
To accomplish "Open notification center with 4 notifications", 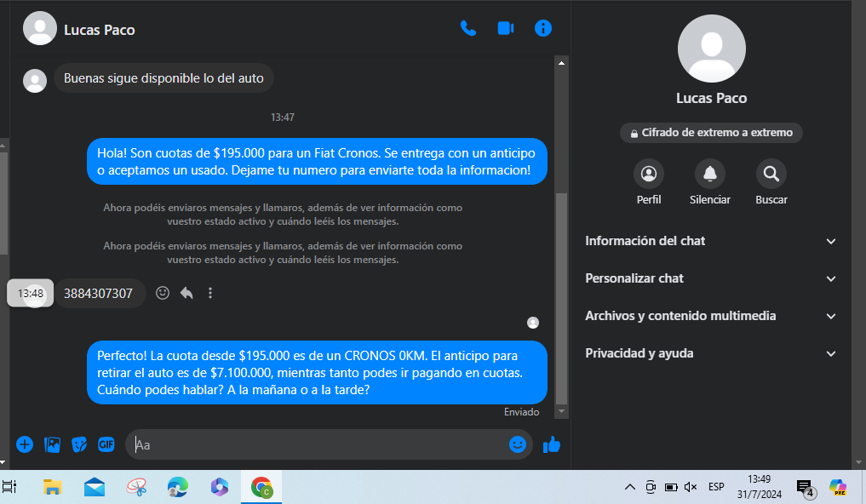I will [806, 489].
